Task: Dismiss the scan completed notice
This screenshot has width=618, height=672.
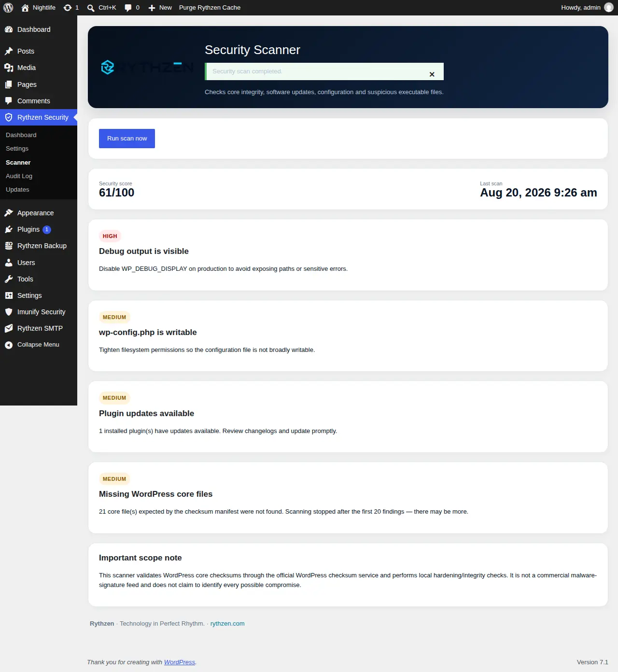Action: point(432,74)
